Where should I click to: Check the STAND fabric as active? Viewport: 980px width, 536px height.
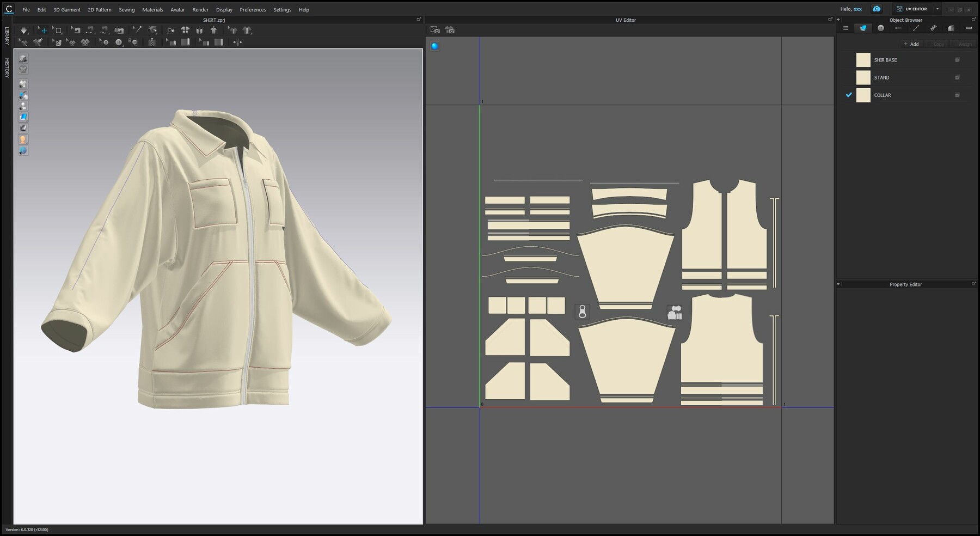click(x=848, y=77)
